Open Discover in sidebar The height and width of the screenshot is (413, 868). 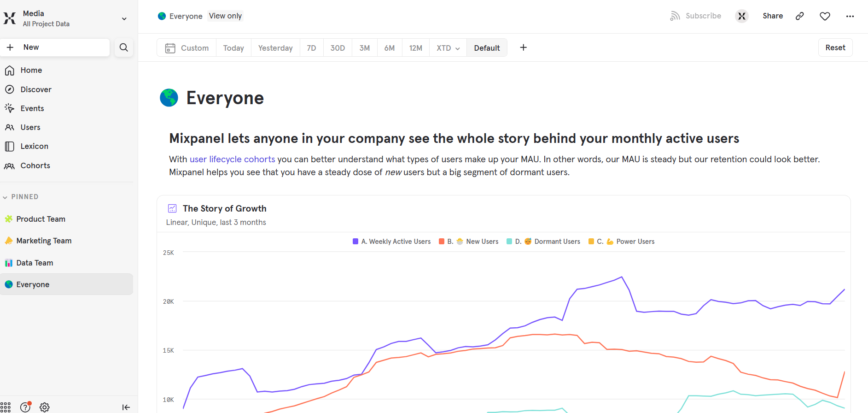36,89
